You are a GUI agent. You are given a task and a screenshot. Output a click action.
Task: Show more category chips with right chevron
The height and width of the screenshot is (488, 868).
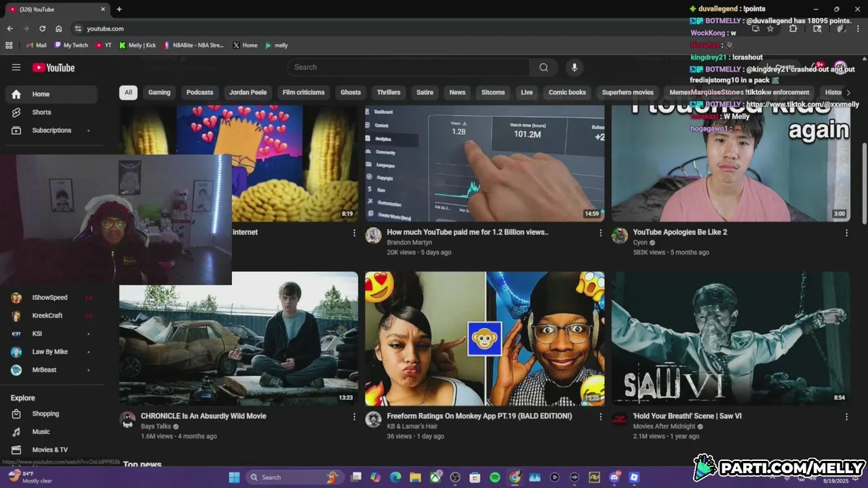tap(848, 92)
